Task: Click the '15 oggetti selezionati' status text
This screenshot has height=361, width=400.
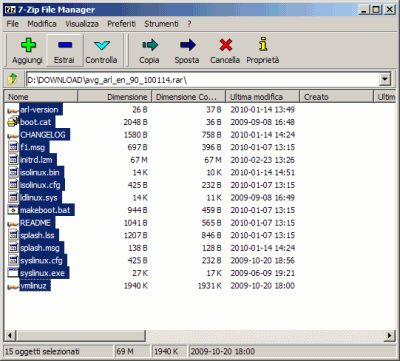Action: (42, 351)
